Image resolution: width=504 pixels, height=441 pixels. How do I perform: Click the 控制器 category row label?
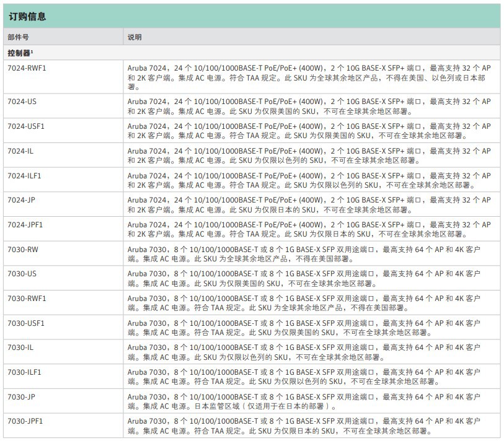pos(20,53)
